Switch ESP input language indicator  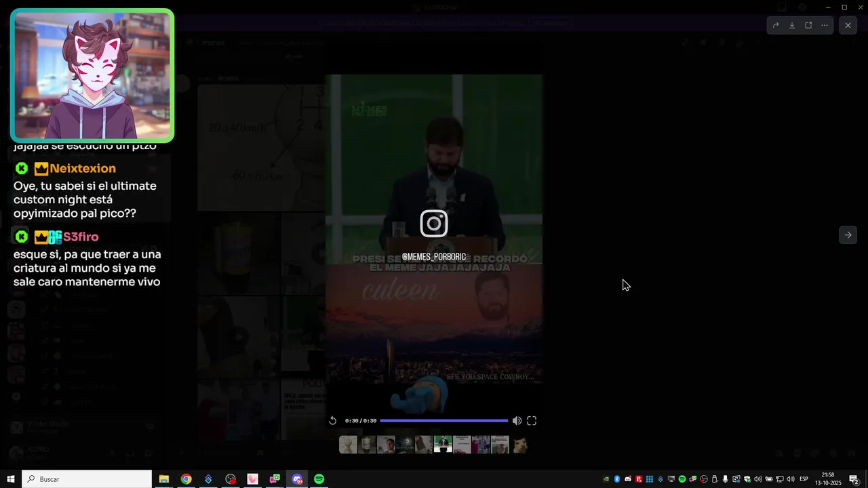[804, 479]
